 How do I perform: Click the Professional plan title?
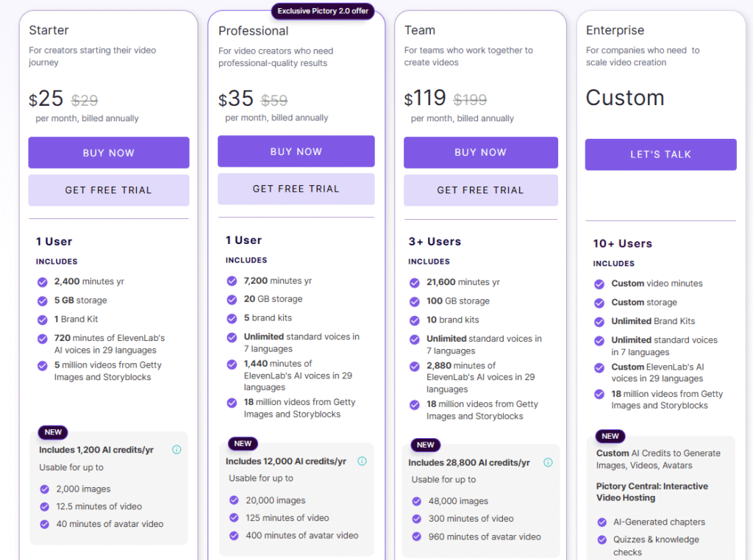tap(253, 31)
